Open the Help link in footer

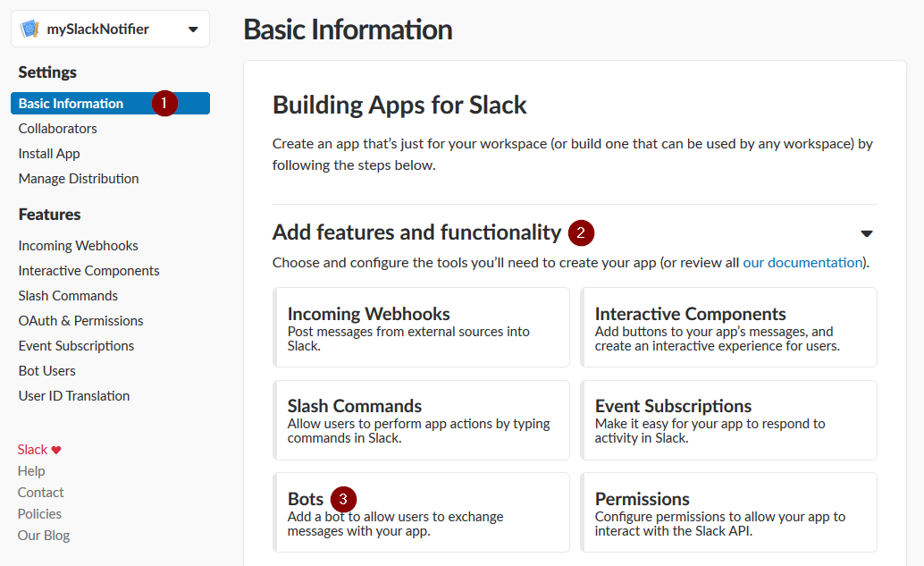[31, 471]
